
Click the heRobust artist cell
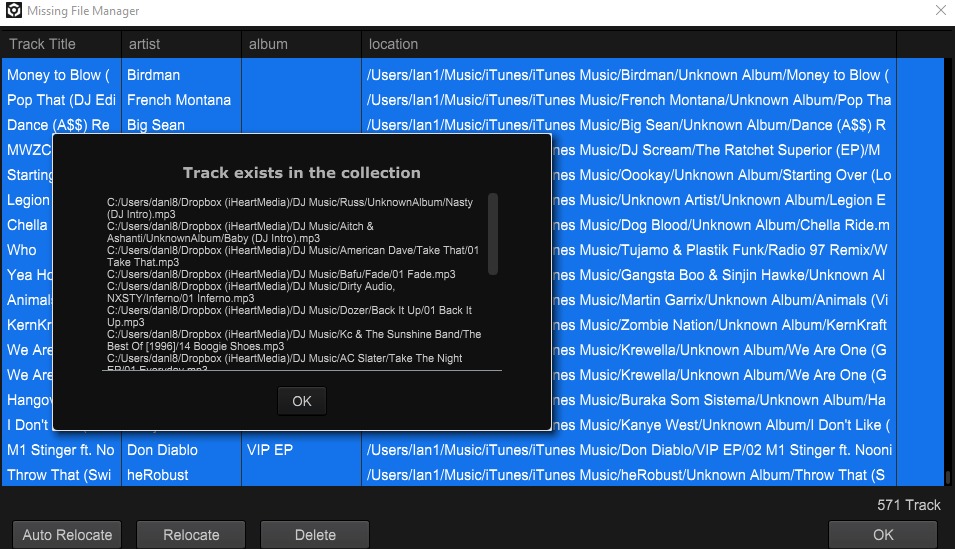tap(158, 475)
